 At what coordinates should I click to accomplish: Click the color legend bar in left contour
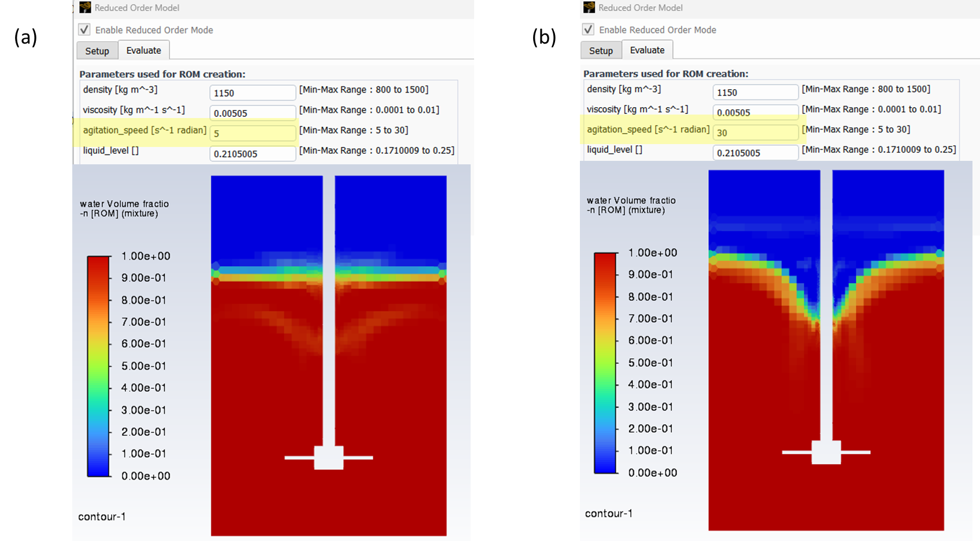pos(99,366)
